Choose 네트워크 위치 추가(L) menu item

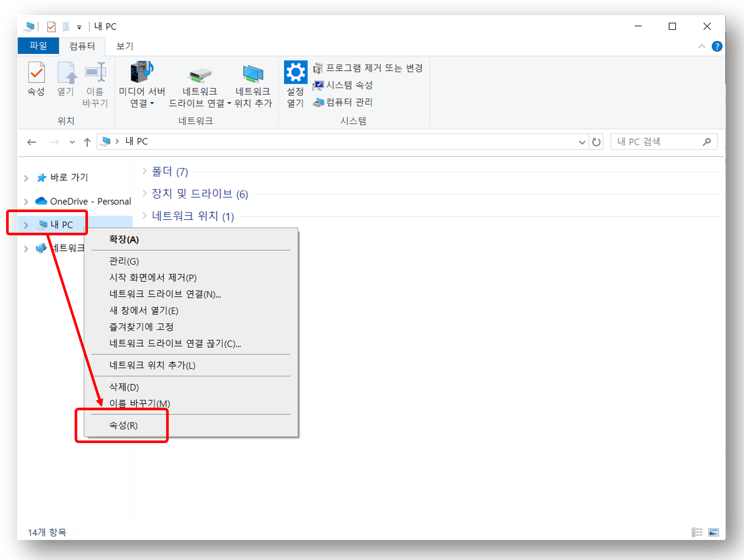coord(191,365)
